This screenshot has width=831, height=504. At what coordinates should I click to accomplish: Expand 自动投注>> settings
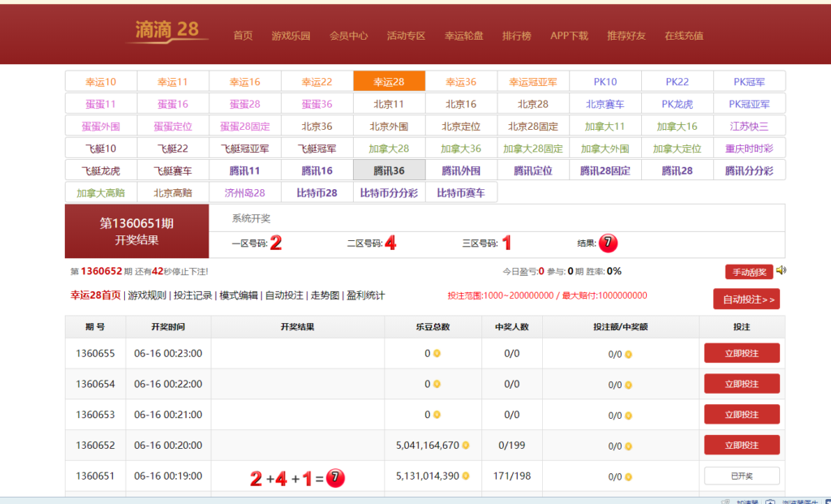coord(746,299)
